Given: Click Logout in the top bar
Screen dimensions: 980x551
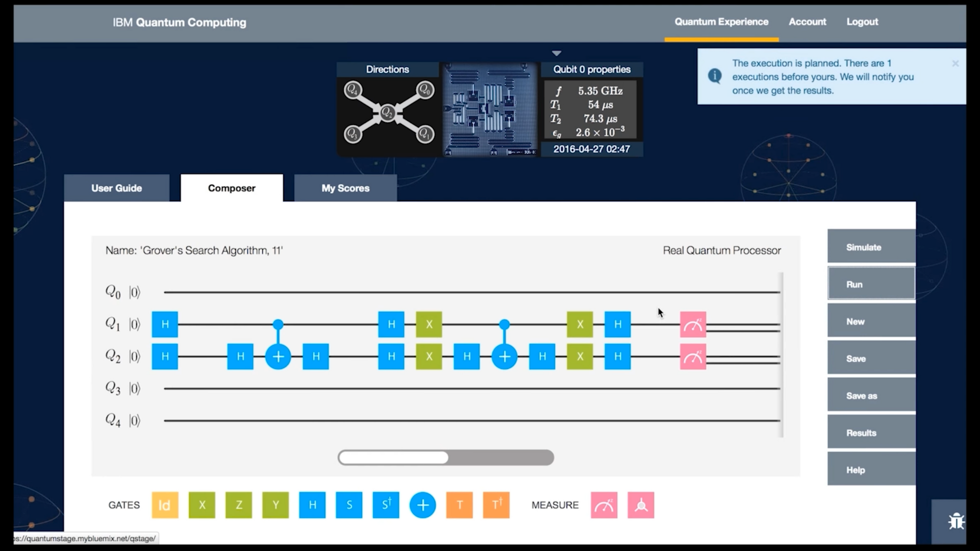Looking at the screenshot, I should coord(862,22).
